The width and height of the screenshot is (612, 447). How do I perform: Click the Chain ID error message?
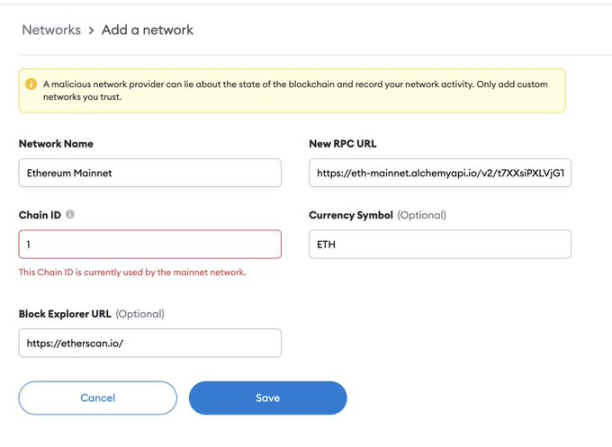(132, 272)
